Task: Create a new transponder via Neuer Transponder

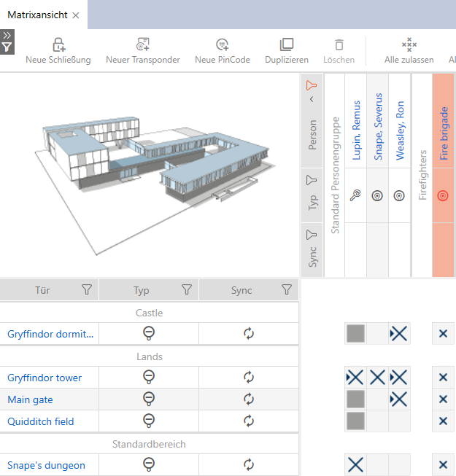Action: pyautogui.click(x=142, y=45)
